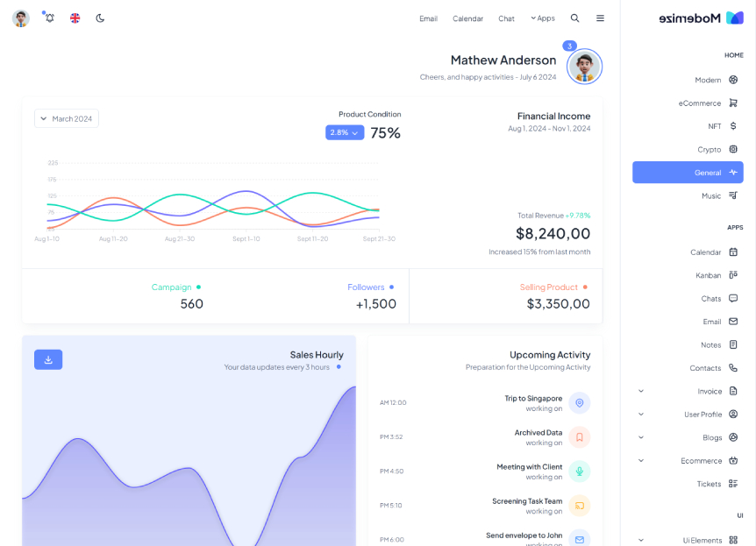
Task: Click the Archived Data bookmark icon
Action: click(579, 437)
